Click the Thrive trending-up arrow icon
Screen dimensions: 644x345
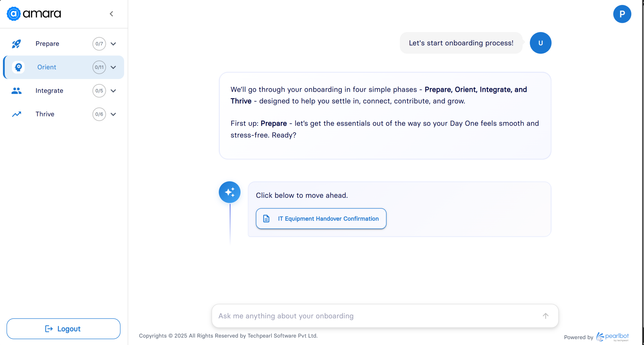16,114
